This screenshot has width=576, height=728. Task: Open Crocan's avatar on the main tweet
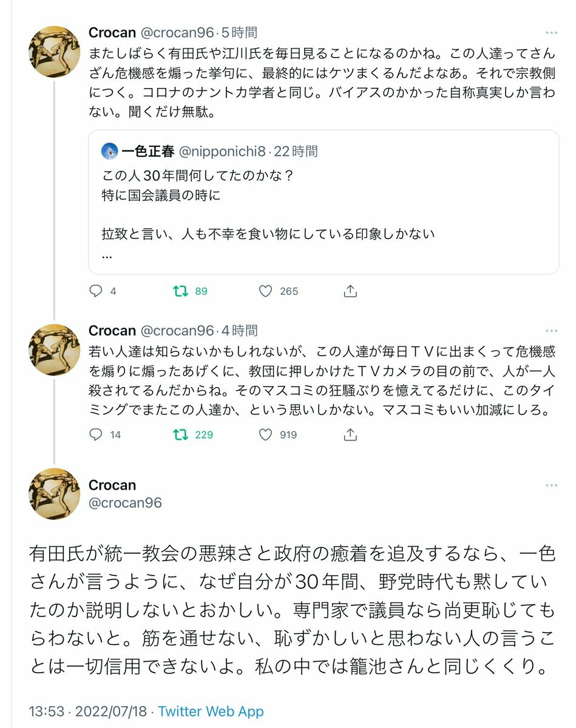[x=55, y=493]
